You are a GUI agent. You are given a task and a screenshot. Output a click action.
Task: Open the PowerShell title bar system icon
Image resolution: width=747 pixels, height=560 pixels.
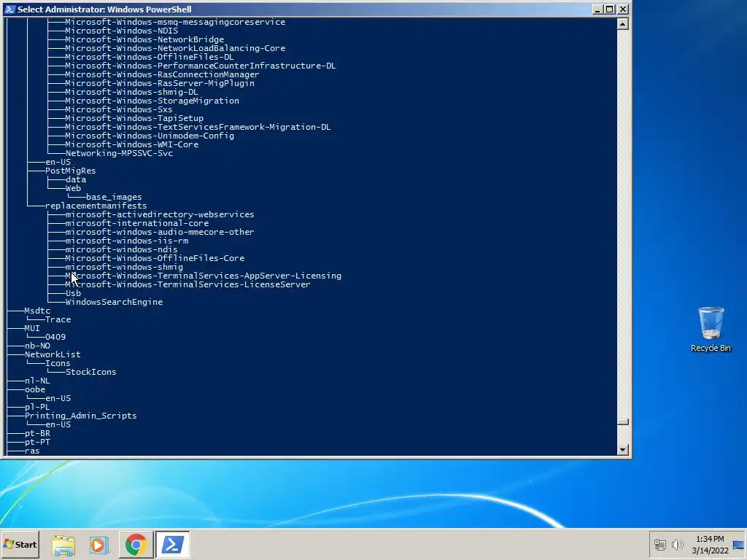(9, 9)
